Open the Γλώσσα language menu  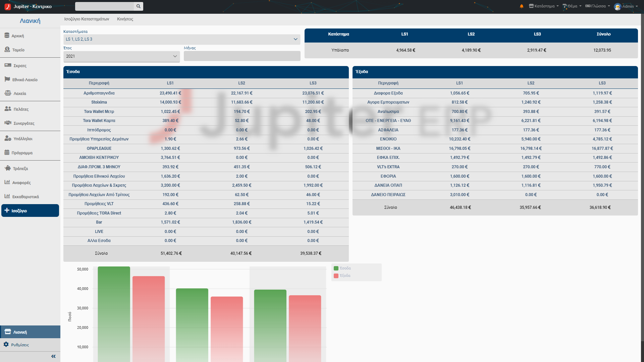point(598,6)
